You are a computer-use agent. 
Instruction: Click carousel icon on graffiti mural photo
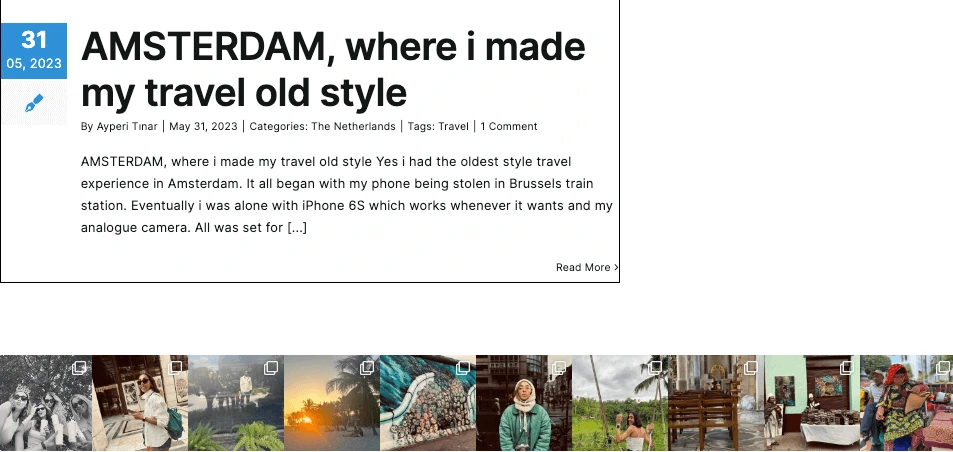[x=463, y=368]
